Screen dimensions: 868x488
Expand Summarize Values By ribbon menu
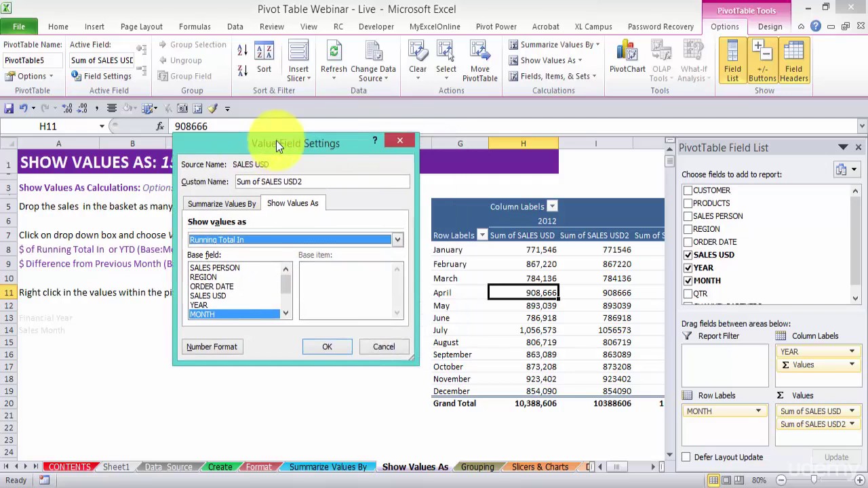[555, 45]
